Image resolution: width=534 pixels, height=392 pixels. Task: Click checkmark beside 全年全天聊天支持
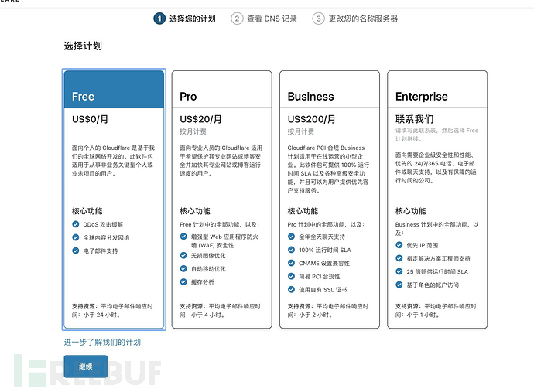click(x=291, y=237)
